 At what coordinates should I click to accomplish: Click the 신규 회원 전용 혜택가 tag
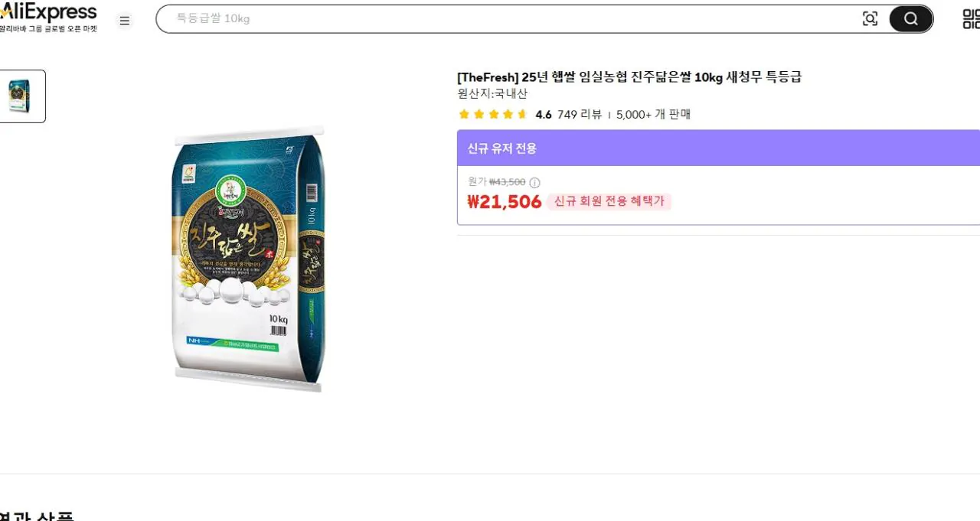pos(609,202)
